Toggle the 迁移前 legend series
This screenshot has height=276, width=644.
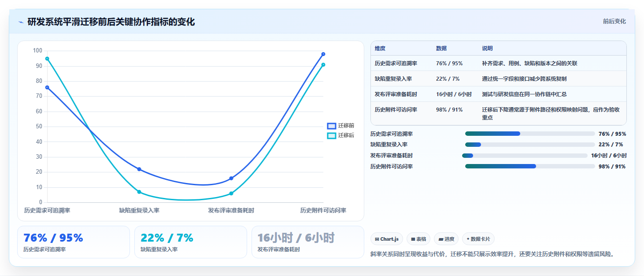click(x=341, y=126)
